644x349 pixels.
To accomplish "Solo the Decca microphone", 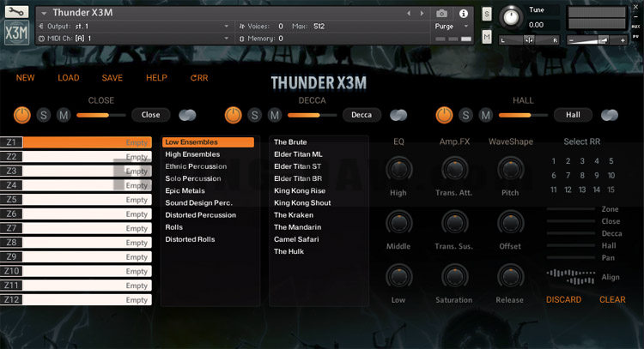I will (255, 115).
